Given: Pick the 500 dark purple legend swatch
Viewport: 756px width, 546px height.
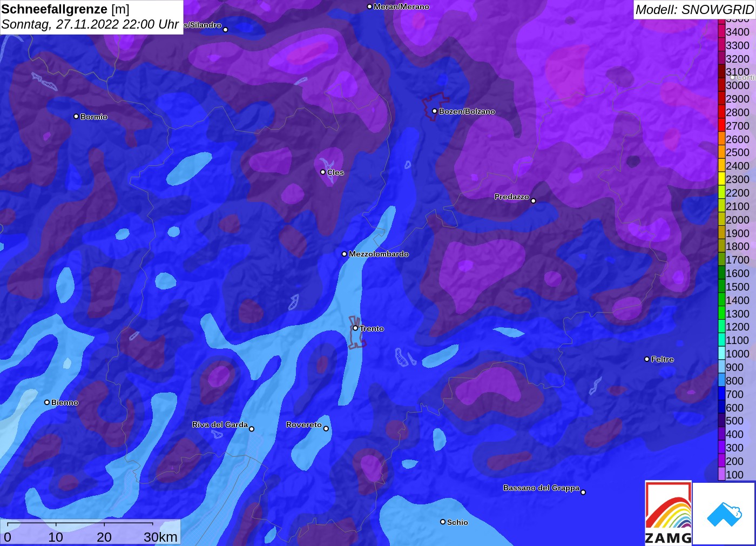Looking at the screenshot, I should (x=721, y=420).
